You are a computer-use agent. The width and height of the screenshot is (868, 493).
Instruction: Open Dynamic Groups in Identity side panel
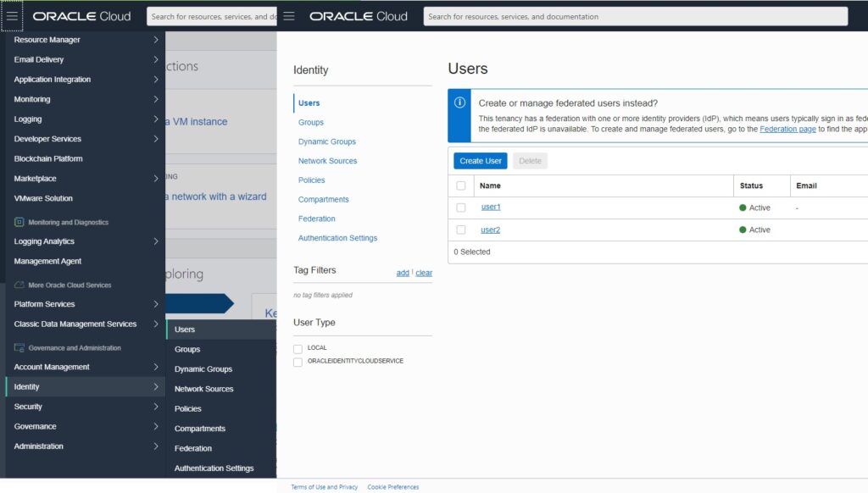tap(327, 141)
